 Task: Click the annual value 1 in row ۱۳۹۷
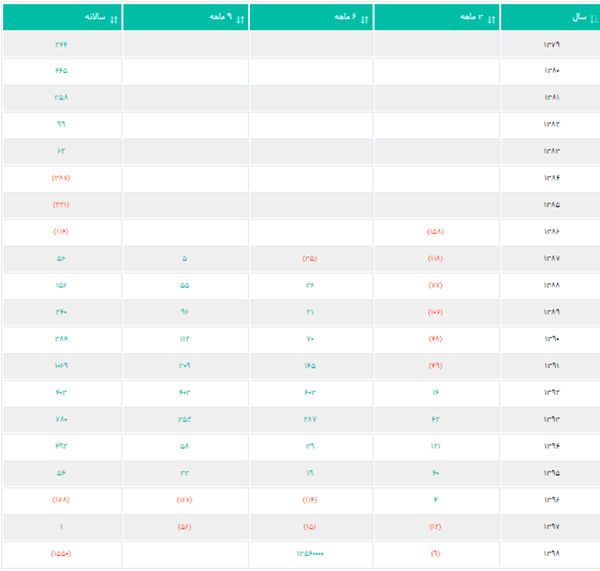pyautogui.click(x=61, y=526)
